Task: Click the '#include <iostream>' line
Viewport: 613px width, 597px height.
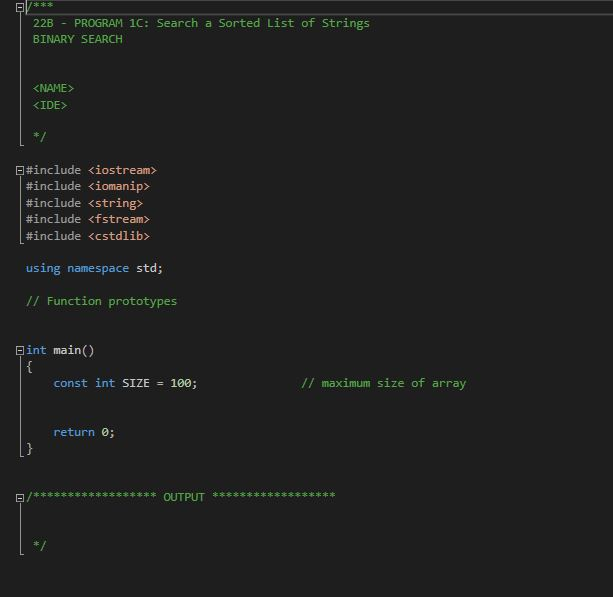Action: pyautogui.click(x=91, y=170)
